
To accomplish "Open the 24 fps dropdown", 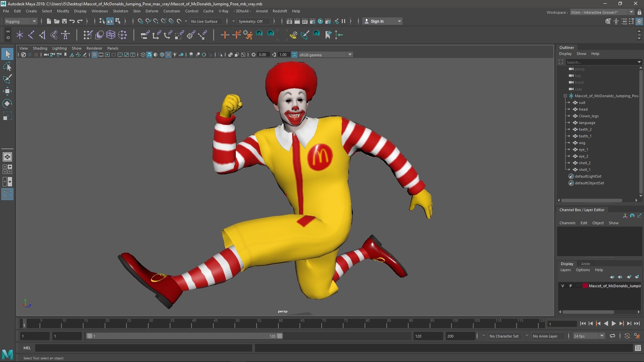I will pos(589,336).
